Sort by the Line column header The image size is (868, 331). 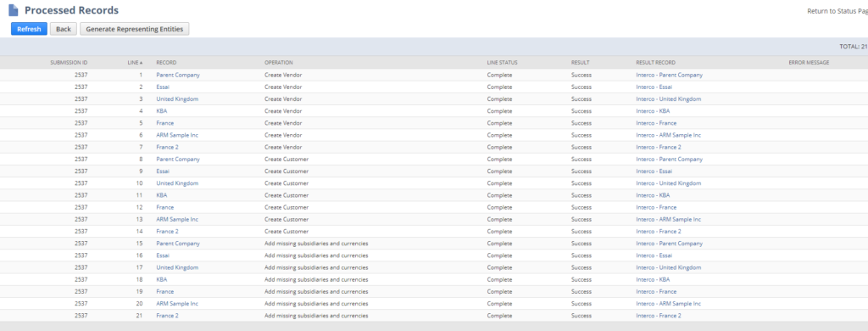(135, 63)
